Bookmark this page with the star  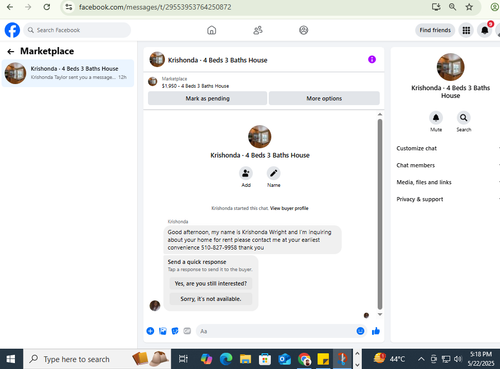[x=469, y=7]
